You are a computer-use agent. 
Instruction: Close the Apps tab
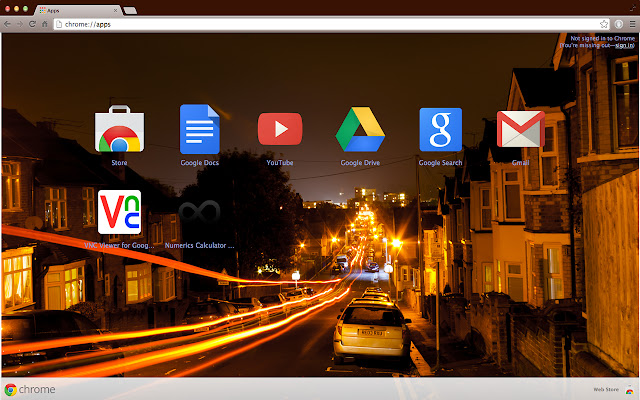[x=115, y=10]
